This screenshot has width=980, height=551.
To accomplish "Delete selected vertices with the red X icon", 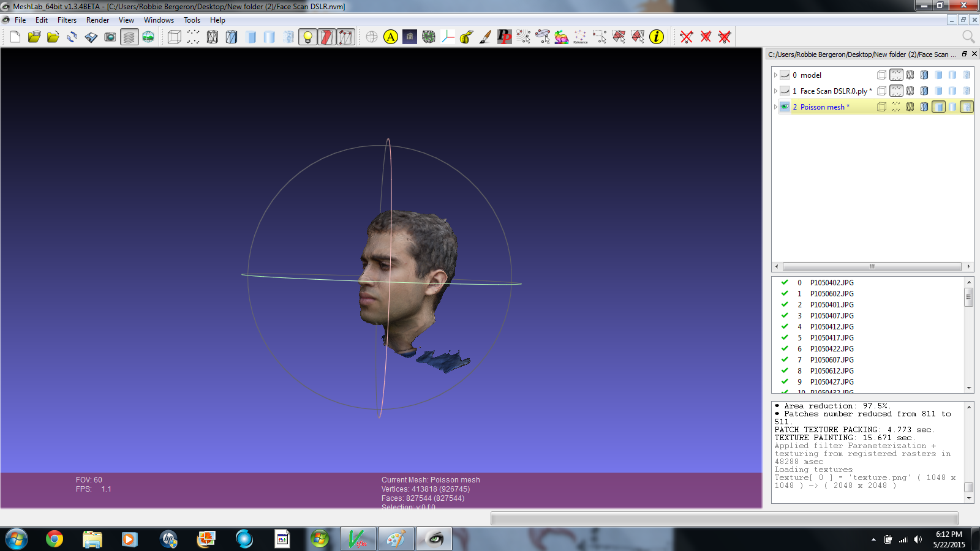I will coord(687,37).
